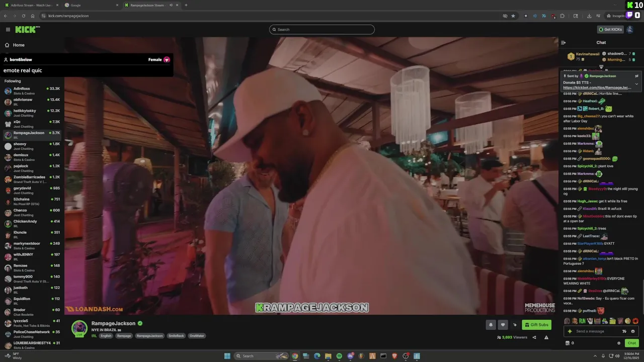Screen dimensions: 644x362
Task: Open the emote picker icon
Action: pos(633,331)
